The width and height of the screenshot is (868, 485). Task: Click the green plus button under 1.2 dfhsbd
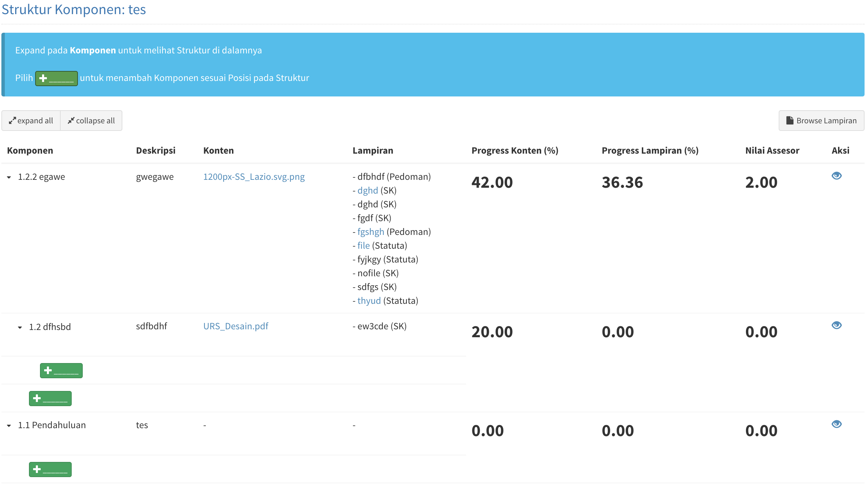coord(61,370)
